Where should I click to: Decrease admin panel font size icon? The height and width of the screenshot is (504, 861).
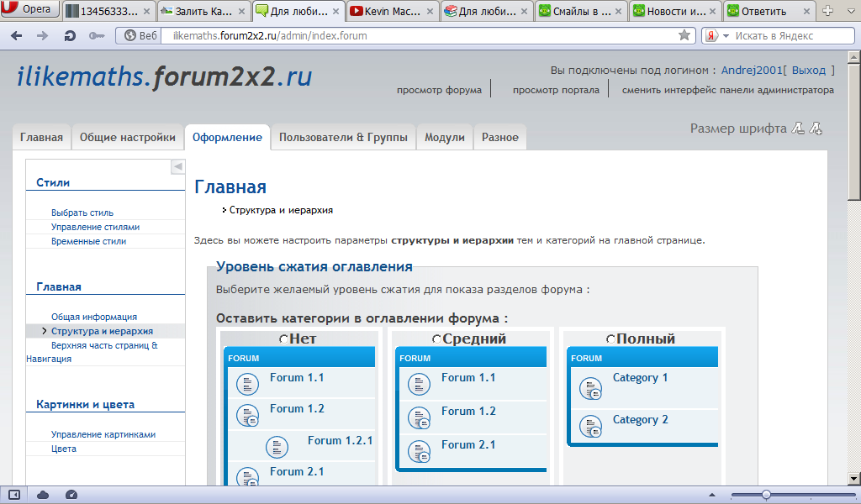(798, 129)
